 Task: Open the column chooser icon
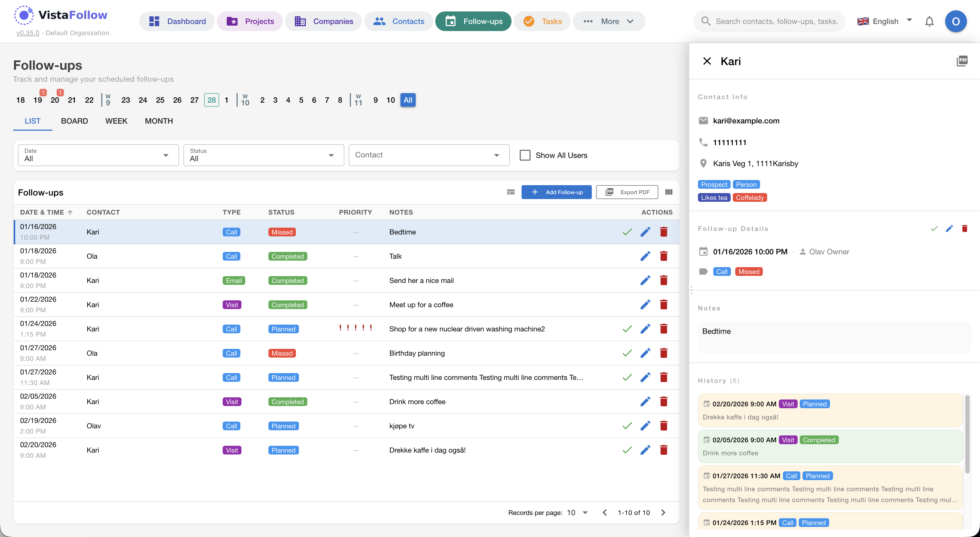669,192
